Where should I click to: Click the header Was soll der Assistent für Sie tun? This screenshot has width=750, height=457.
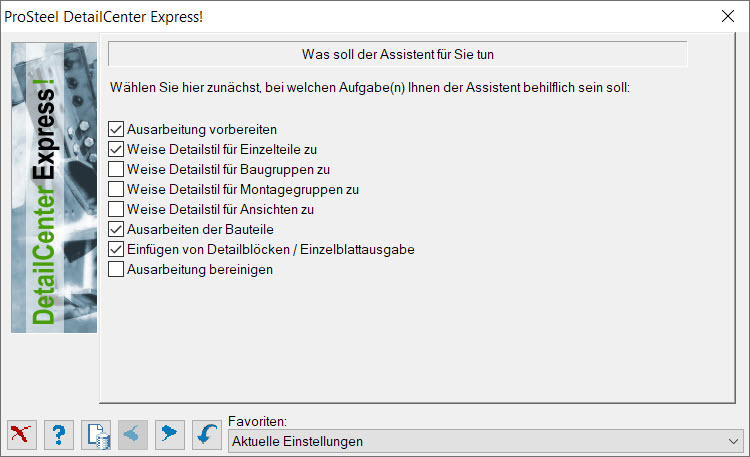click(397, 54)
